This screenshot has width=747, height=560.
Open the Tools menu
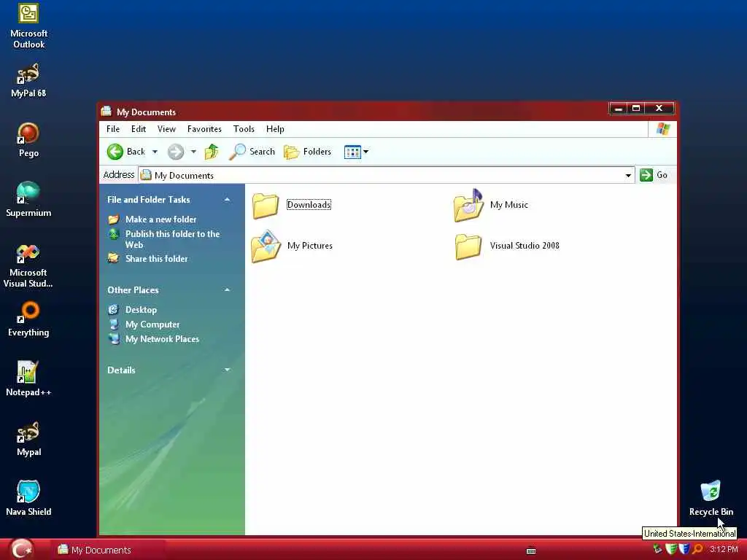tap(244, 129)
